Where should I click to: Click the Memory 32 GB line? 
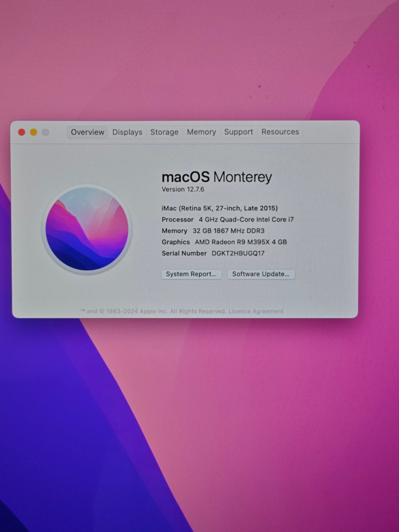click(213, 231)
